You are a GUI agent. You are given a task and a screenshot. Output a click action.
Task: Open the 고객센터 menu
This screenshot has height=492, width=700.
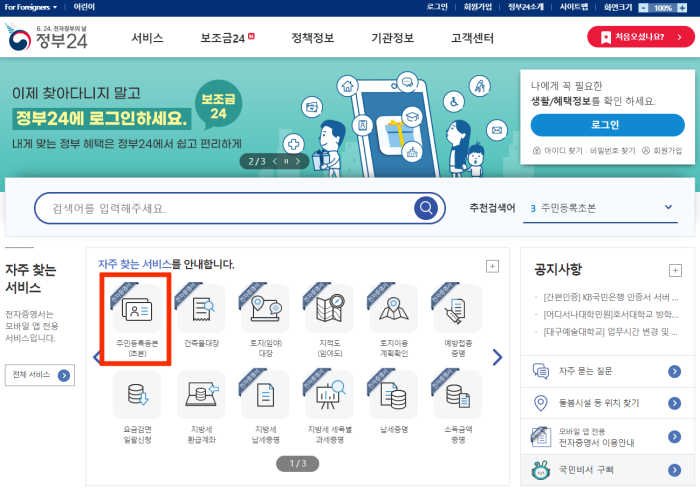(472, 38)
